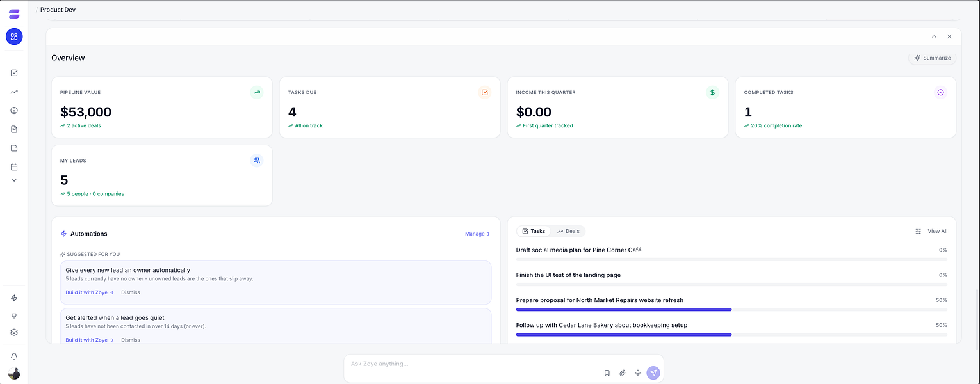
Task: Click North Market Repairs proposal progress bar
Action: pyautogui.click(x=731, y=310)
